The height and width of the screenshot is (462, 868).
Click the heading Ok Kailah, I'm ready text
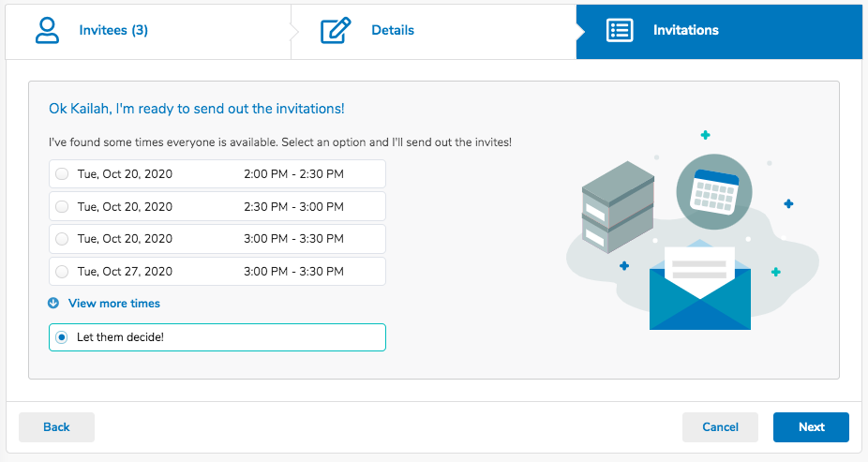197,109
